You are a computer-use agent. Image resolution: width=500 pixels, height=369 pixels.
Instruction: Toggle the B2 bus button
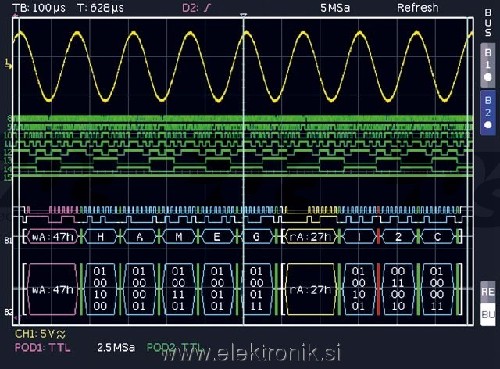[x=487, y=112]
